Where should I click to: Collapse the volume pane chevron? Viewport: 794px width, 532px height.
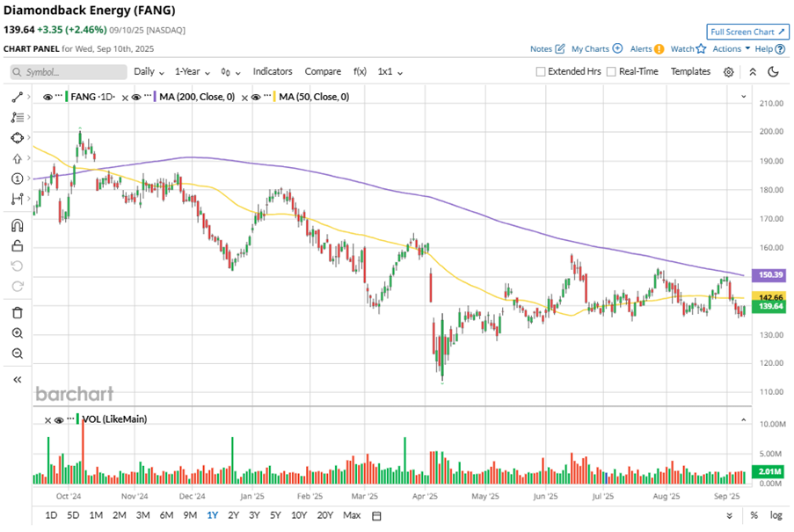click(x=743, y=419)
